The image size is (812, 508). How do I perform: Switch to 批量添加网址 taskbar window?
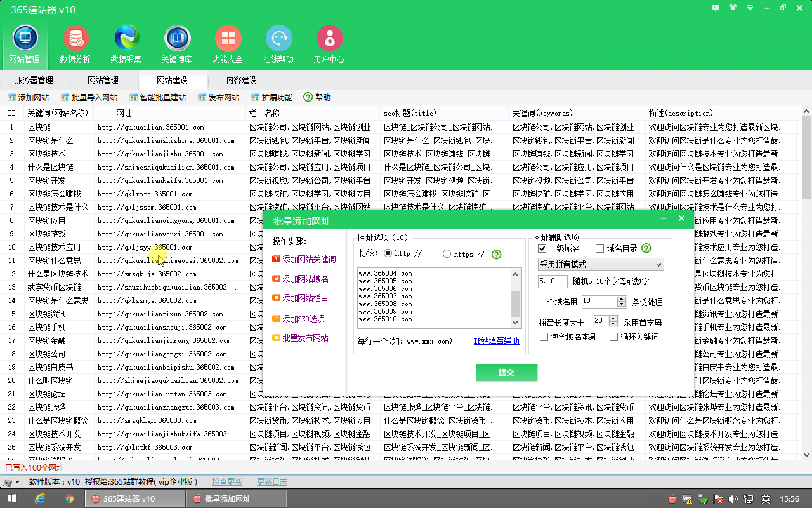click(236, 499)
